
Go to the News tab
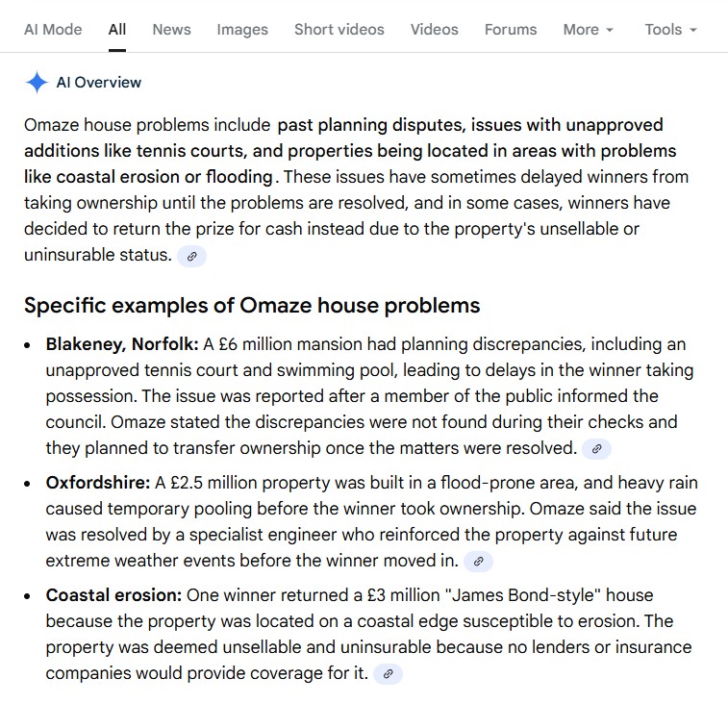click(171, 29)
